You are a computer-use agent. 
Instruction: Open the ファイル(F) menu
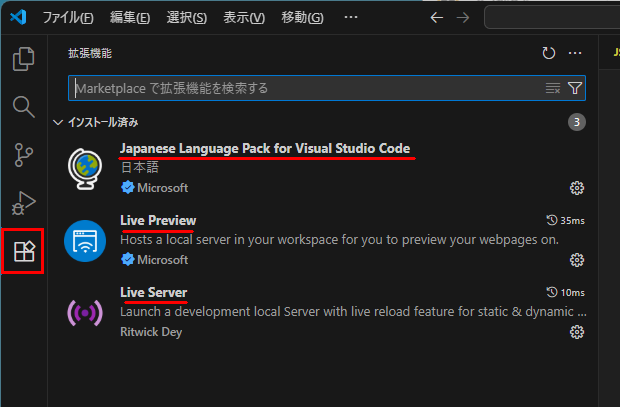tap(68, 17)
